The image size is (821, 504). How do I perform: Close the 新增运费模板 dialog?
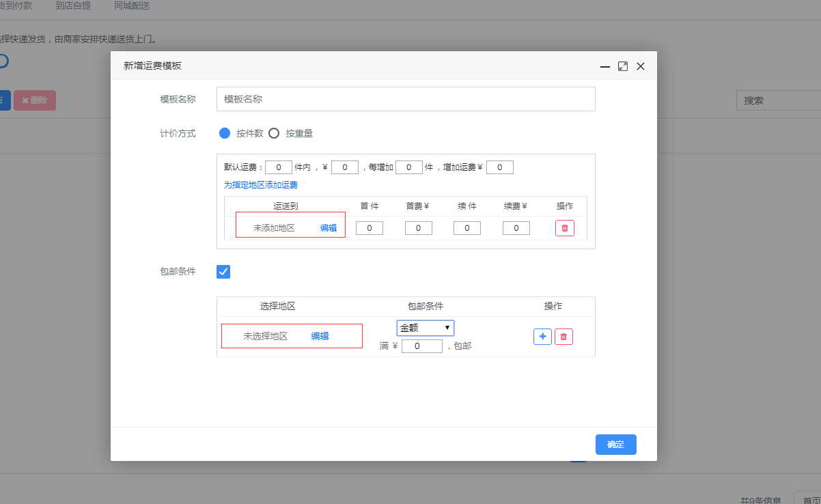tap(640, 66)
